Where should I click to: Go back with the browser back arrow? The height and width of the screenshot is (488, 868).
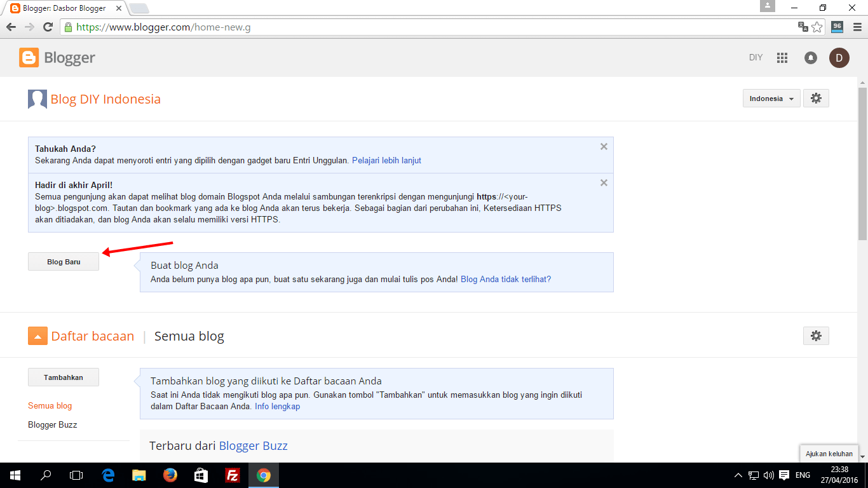(x=11, y=27)
